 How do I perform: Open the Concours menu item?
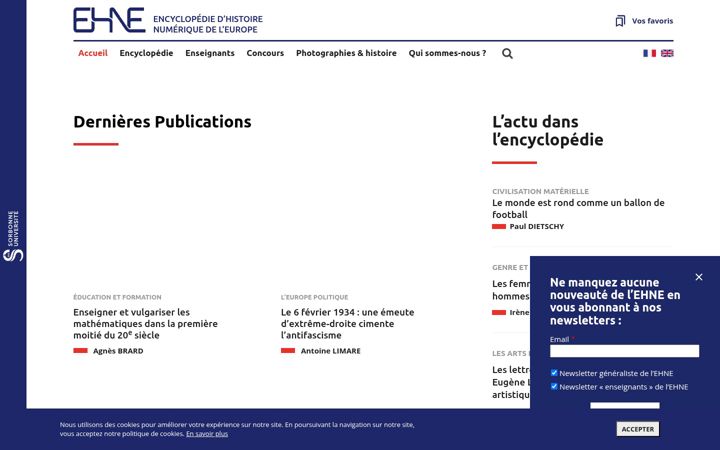point(265,53)
